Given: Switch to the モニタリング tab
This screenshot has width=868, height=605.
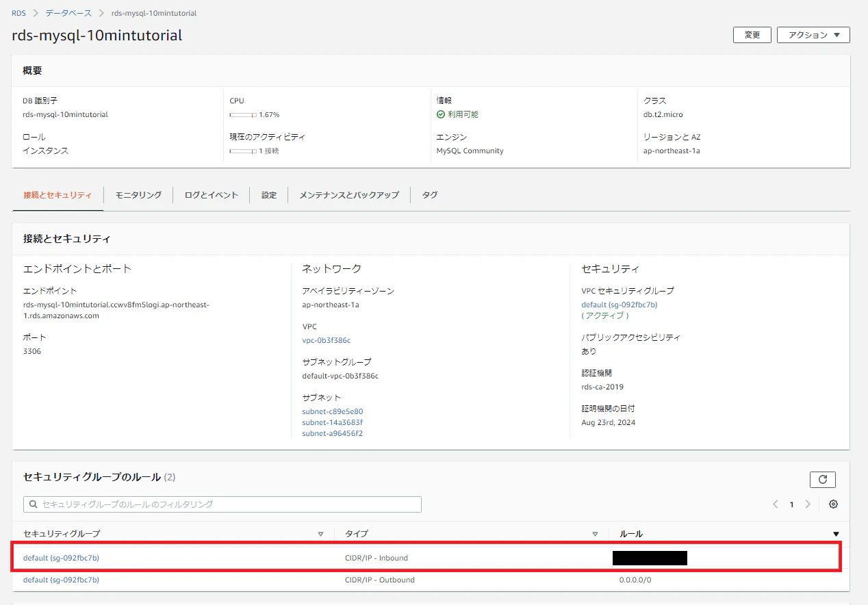Looking at the screenshot, I should tap(138, 195).
